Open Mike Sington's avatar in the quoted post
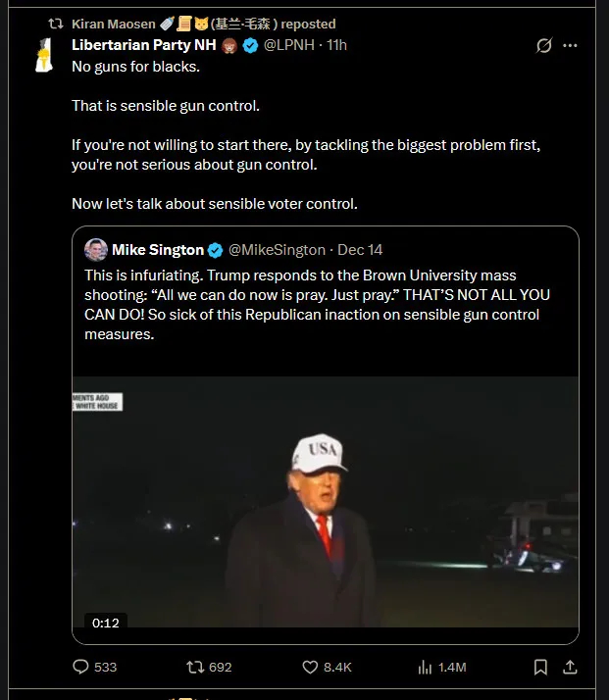This screenshot has width=609, height=700. pos(96,250)
